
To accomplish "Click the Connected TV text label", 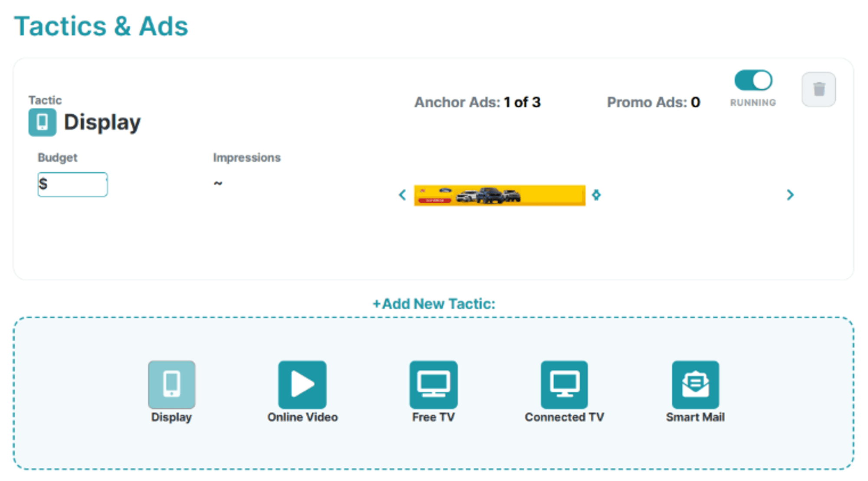I will (564, 417).
